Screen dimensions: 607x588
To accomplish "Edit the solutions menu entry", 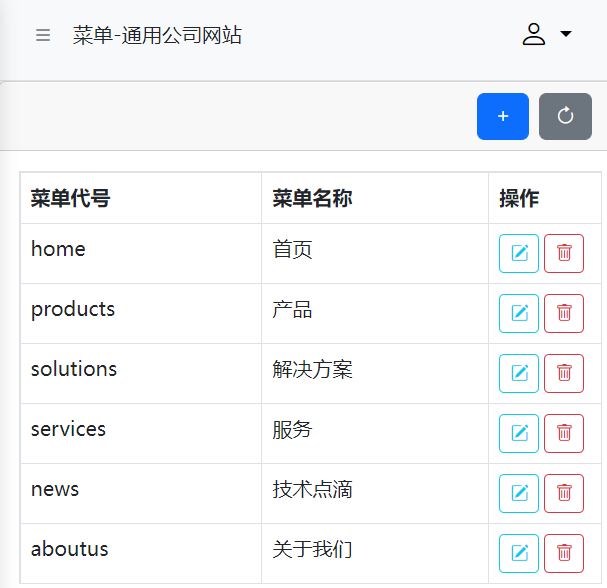I will click(x=519, y=374).
